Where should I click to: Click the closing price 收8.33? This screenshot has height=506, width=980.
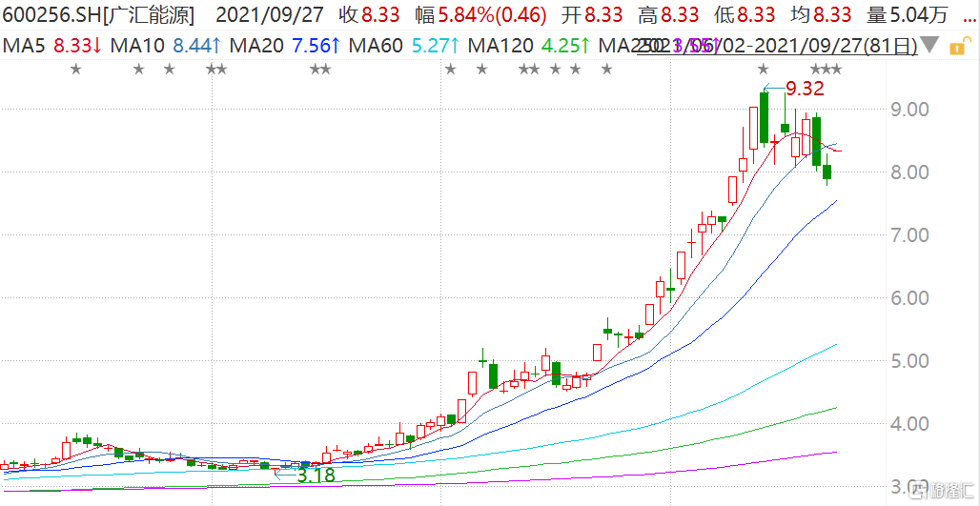tap(370, 14)
